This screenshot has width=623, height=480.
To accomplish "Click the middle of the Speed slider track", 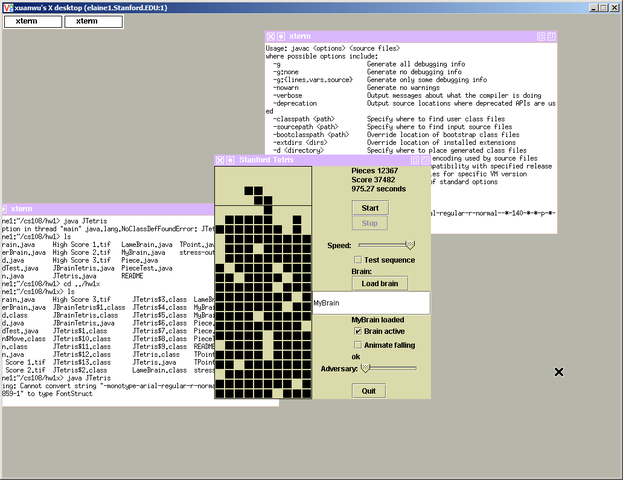I will (387, 245).
